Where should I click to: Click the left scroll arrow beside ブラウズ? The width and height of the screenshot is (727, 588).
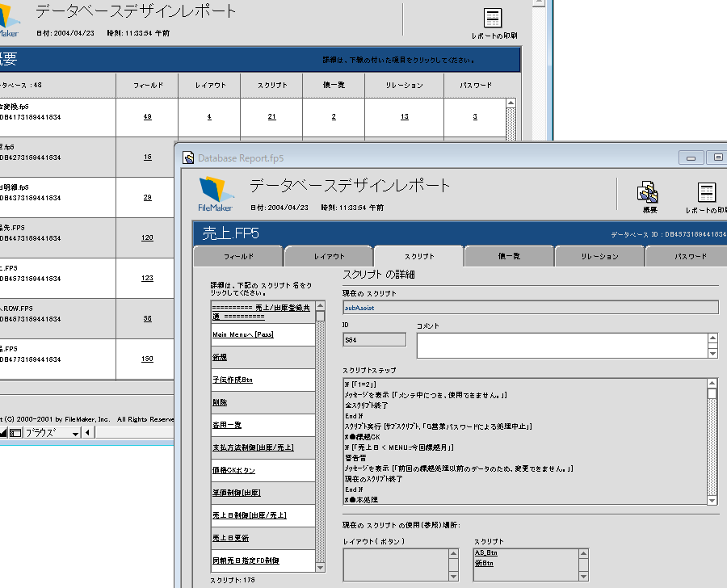(87, 433)
